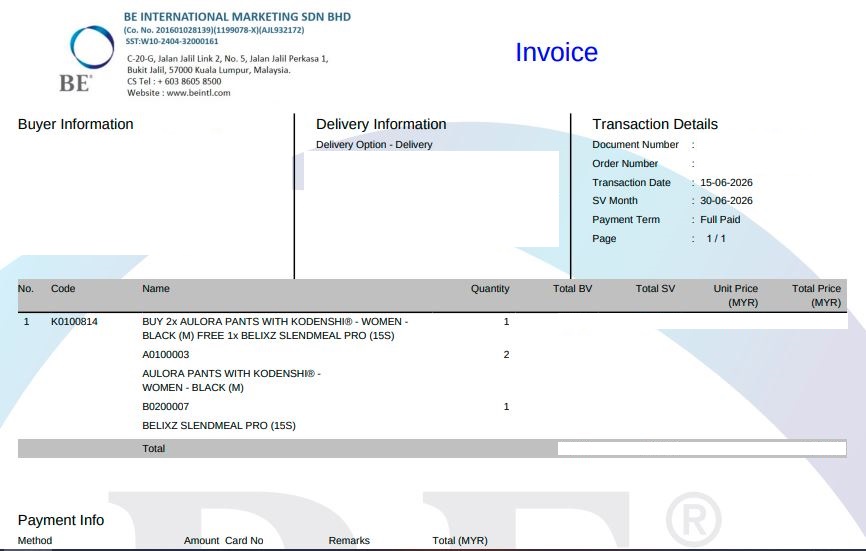This screenshot has height=551, width=866.
Task: Click the Name column header
Action: 156,288
